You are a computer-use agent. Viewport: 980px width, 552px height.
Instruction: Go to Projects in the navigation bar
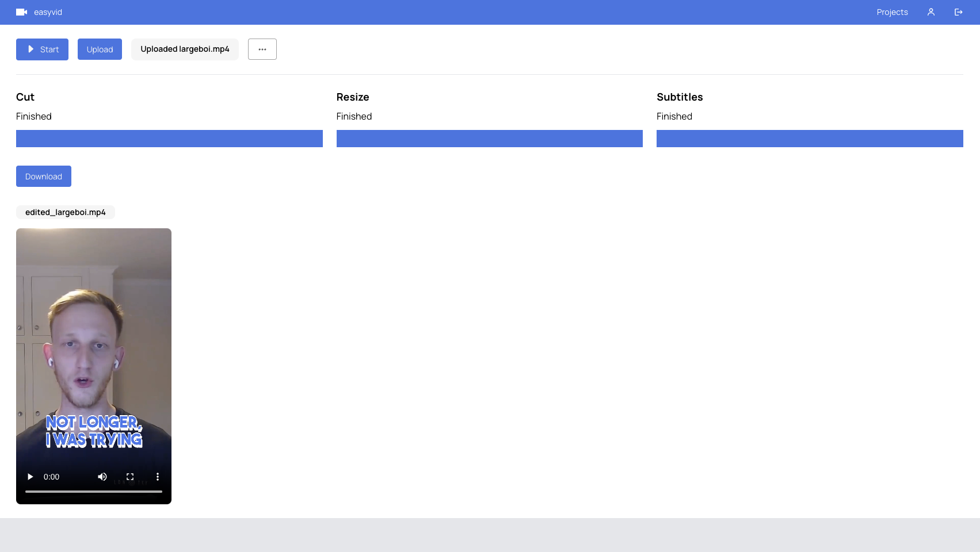(892, 12)
